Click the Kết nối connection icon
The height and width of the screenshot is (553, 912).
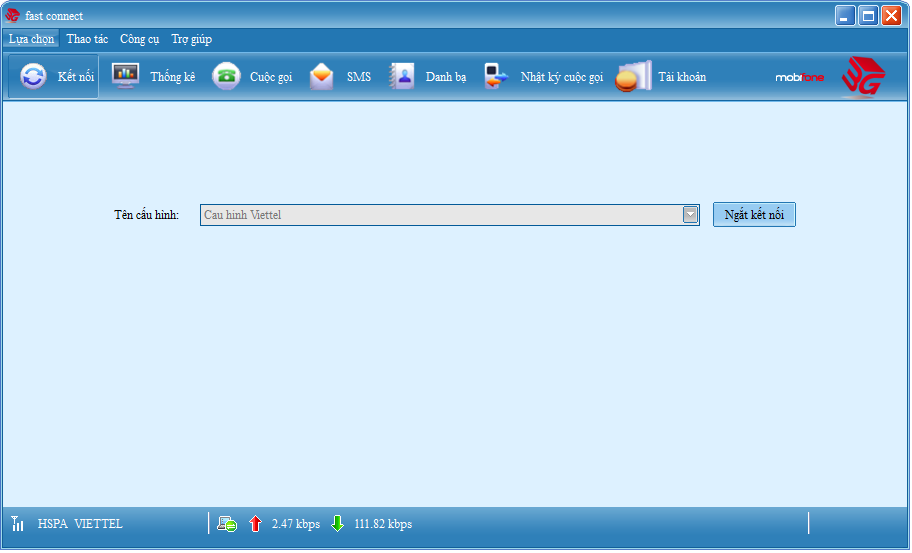[x=33, y=77]
